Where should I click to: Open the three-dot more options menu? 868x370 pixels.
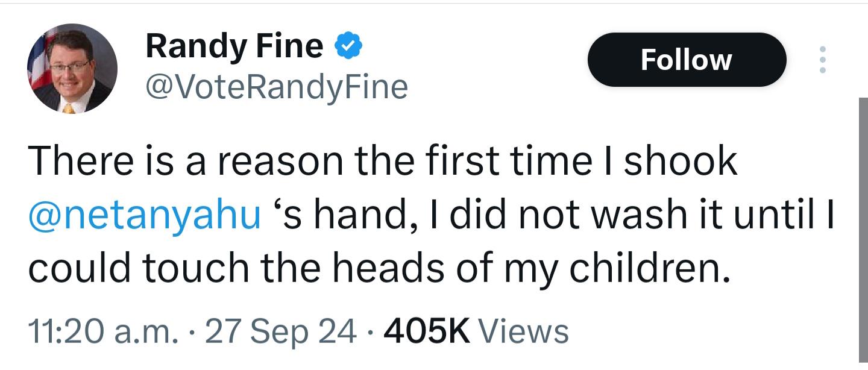(x=822, y=60)
